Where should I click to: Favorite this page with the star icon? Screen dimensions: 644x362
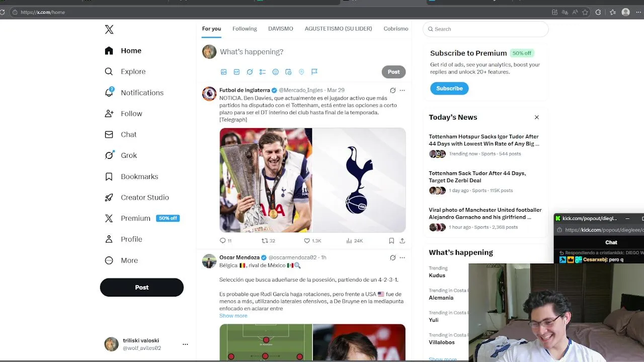585,12
